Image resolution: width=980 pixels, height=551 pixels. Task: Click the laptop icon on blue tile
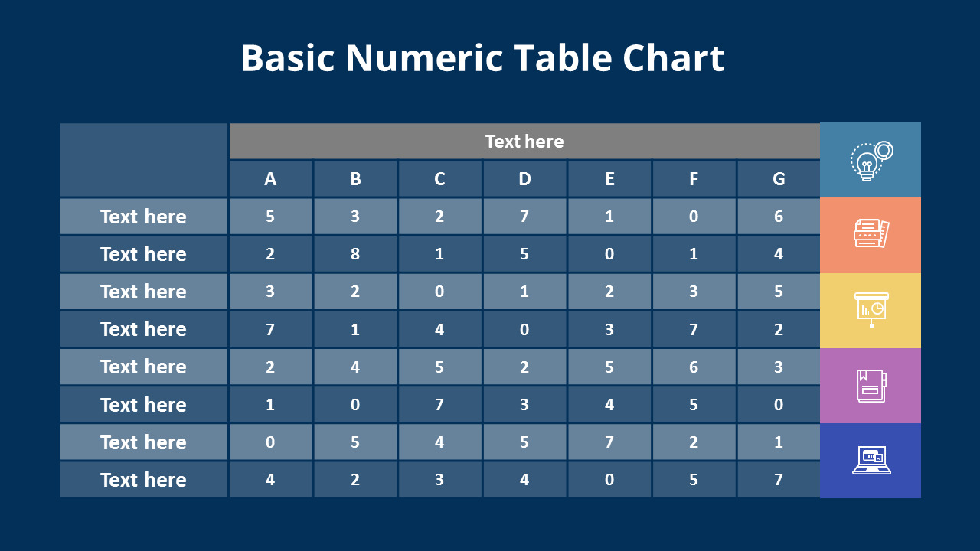[871, 461]
